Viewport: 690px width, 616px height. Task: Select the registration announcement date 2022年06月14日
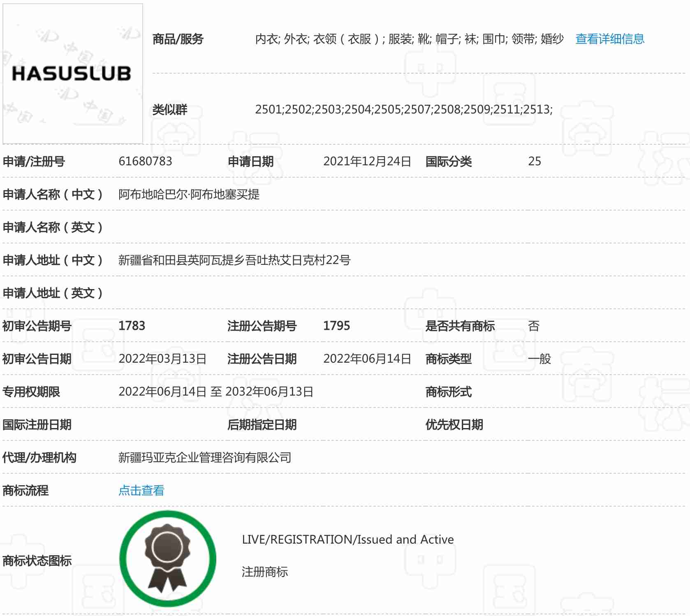[x=367, y=359]
